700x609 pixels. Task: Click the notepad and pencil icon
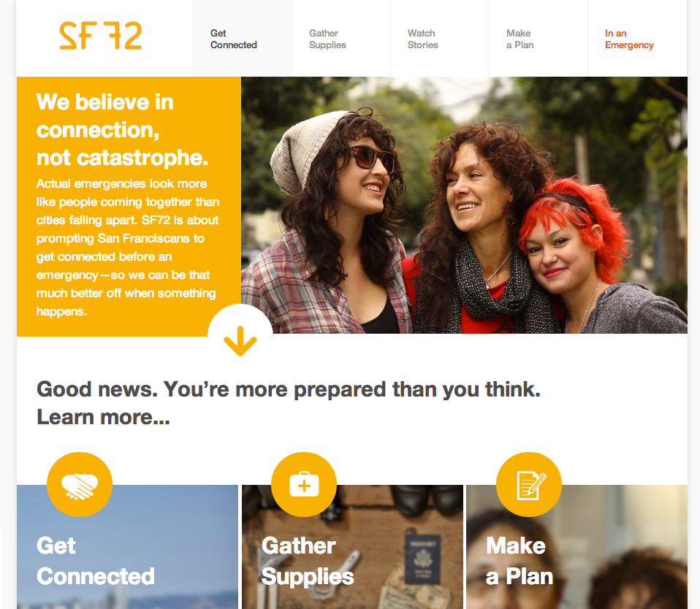[x=529, y=485]
